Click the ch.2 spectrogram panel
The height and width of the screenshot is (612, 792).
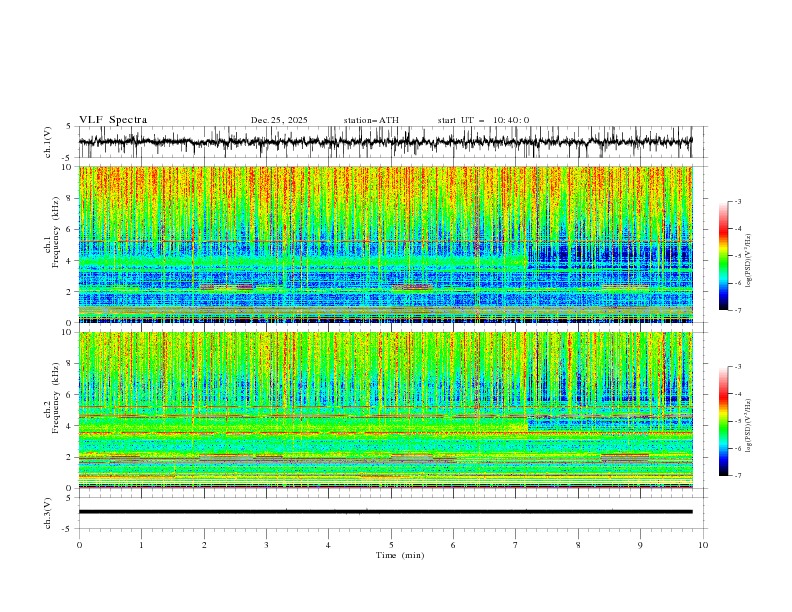pos(385,410)
